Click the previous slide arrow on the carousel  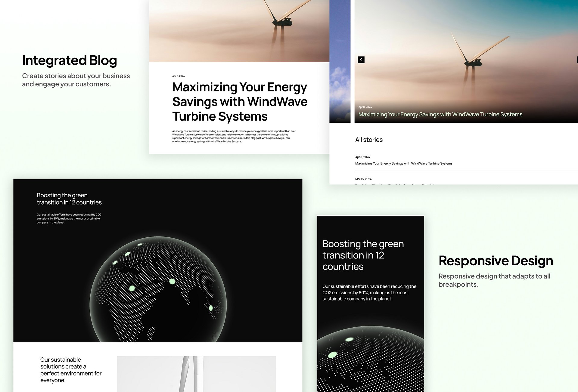click(x=361, y=60)
